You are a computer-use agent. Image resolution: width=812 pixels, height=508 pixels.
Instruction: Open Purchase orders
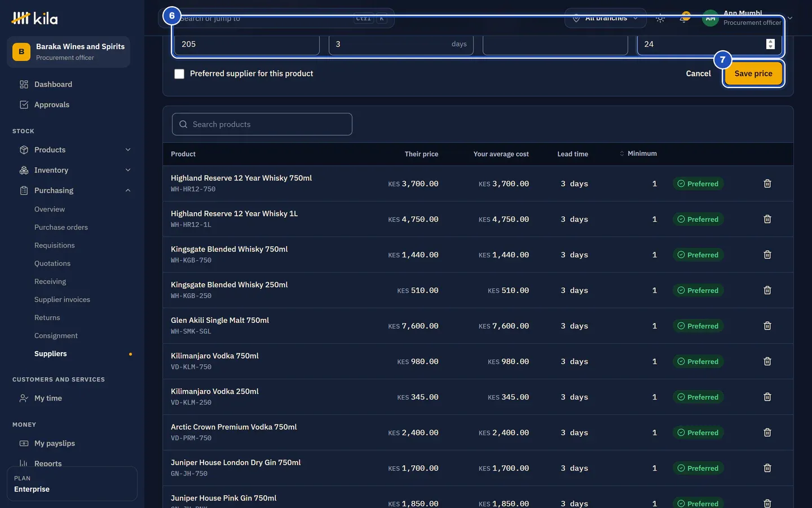[x=61, y=227]
